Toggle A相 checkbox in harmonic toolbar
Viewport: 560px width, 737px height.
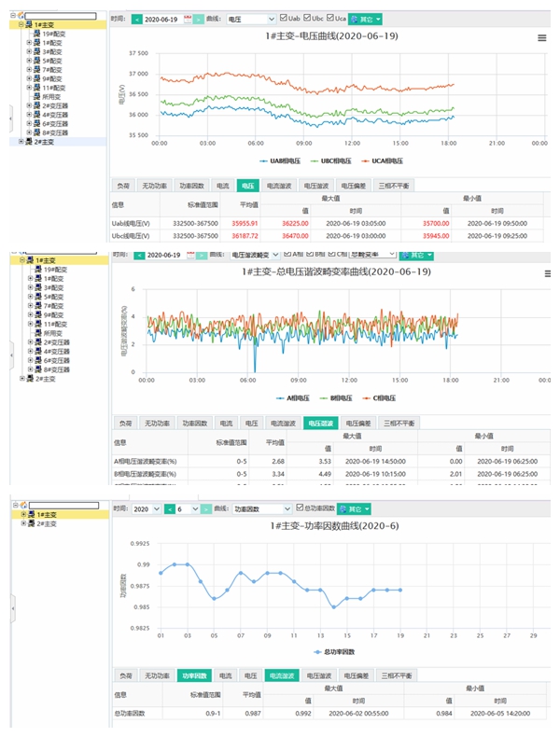287,254
